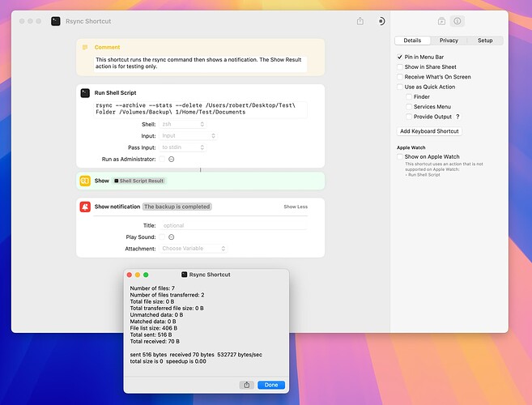The width and height of the screenshot is (532, 405).
Task: Enable Receive What's On Screen
Action: pos(400,77)
